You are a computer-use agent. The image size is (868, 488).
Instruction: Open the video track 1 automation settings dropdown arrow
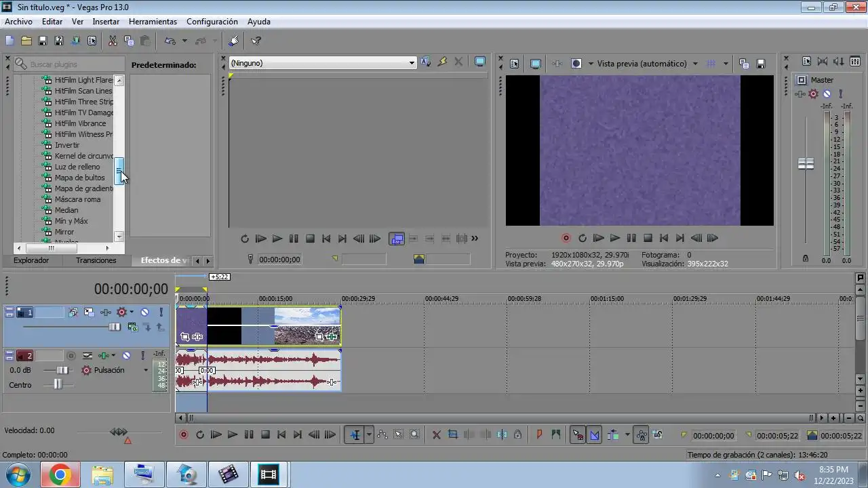click(x=132, y=312)
